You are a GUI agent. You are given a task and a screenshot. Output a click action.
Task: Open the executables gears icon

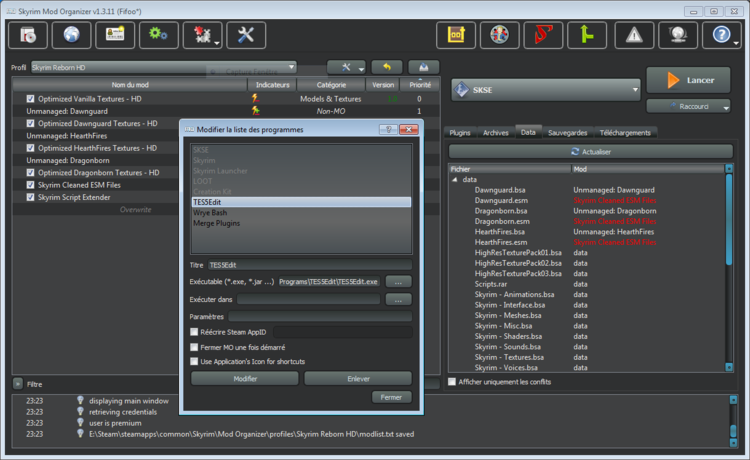pyautogui.click(x=158, y=35)
